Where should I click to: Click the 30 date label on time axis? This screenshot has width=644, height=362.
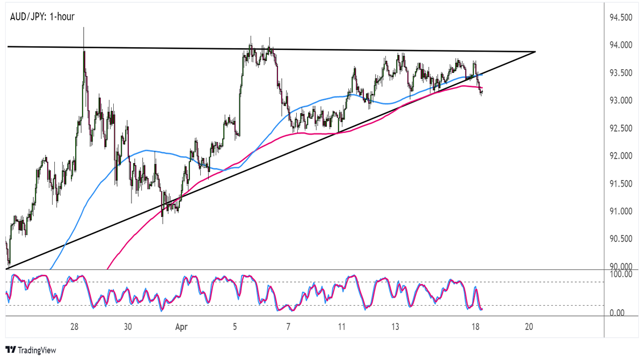pyautogui.click(x=128, y=326)
